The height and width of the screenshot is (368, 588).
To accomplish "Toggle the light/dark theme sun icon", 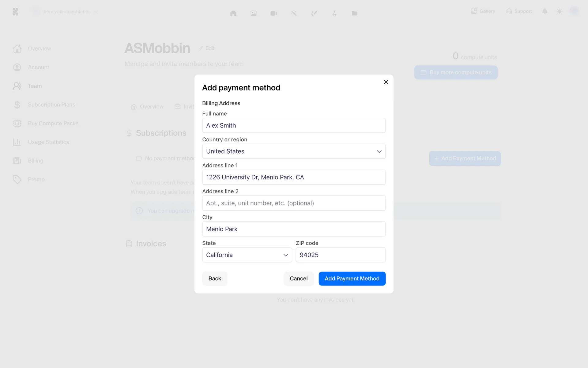I will pos(559,11).
